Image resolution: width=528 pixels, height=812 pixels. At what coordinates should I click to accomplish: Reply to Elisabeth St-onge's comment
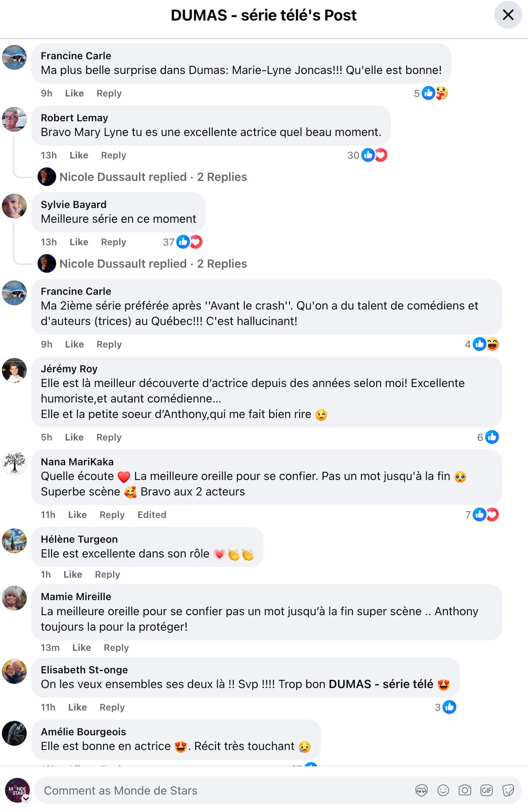tap(112, 707)
